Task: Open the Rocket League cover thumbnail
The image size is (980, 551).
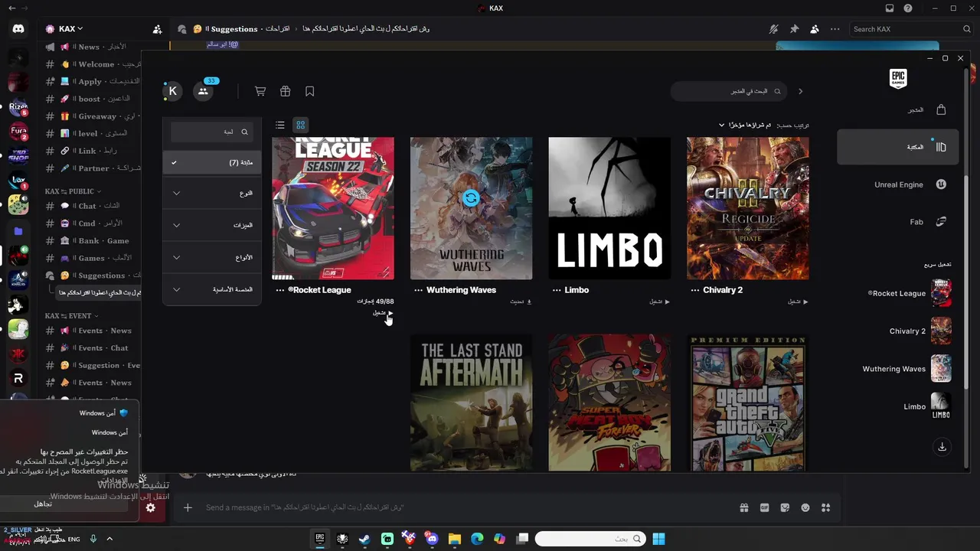Action: pos(333,208)
